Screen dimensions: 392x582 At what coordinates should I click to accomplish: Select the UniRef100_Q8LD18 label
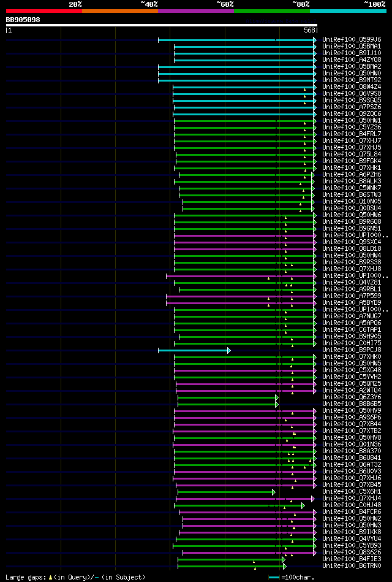click(352, 249)
